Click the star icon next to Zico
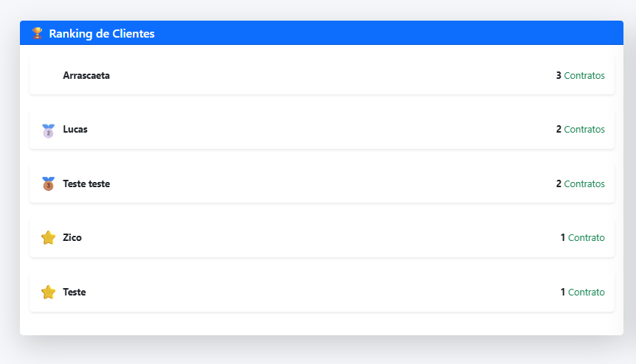This screenshot has height=364, width=636. [x=48, y=238]
